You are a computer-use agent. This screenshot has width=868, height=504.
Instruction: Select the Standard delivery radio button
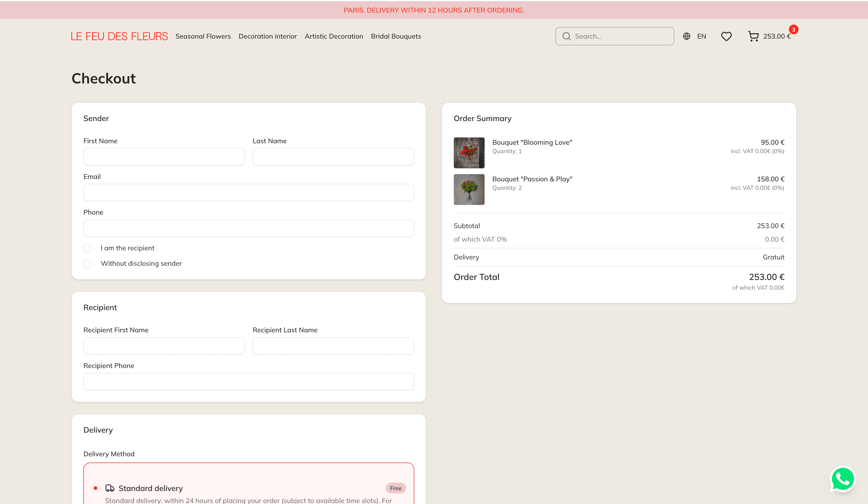coord(95,488)
